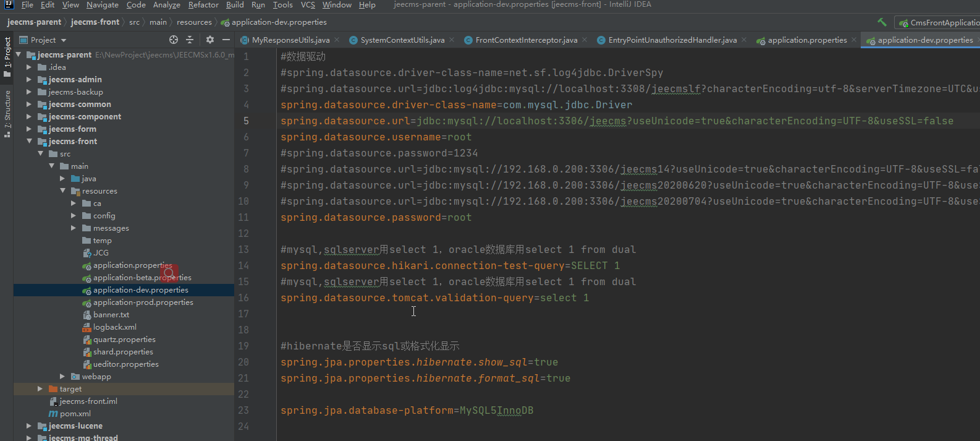Expand the jeecms-admin module
980x441 pixels.
coord(29,80)
